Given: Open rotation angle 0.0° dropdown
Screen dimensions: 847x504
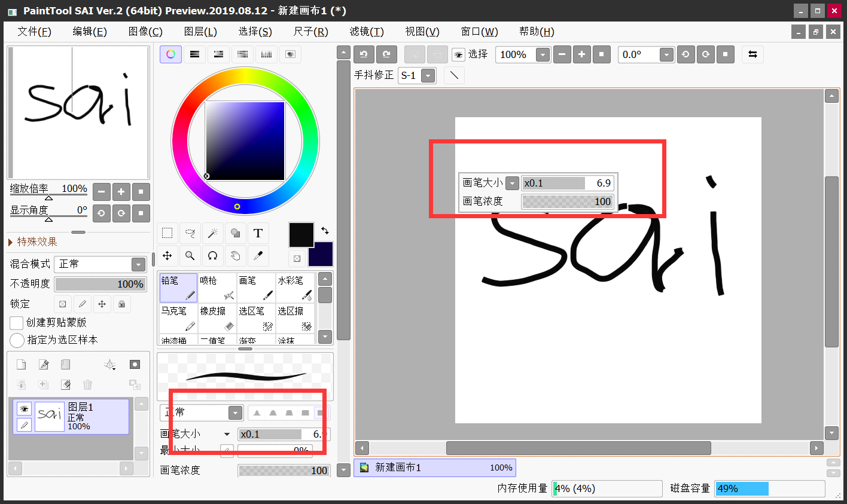Looking at the screenshot, I should [666, 55].
